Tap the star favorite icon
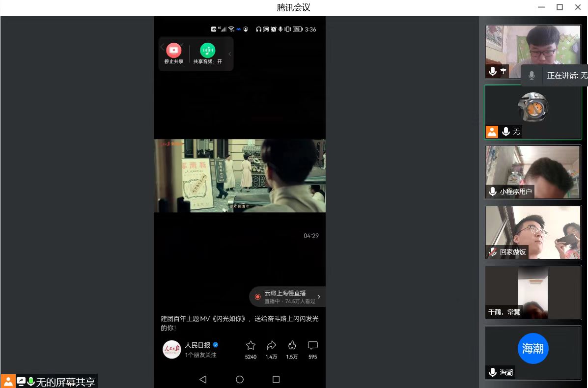 tap(251, 345)
